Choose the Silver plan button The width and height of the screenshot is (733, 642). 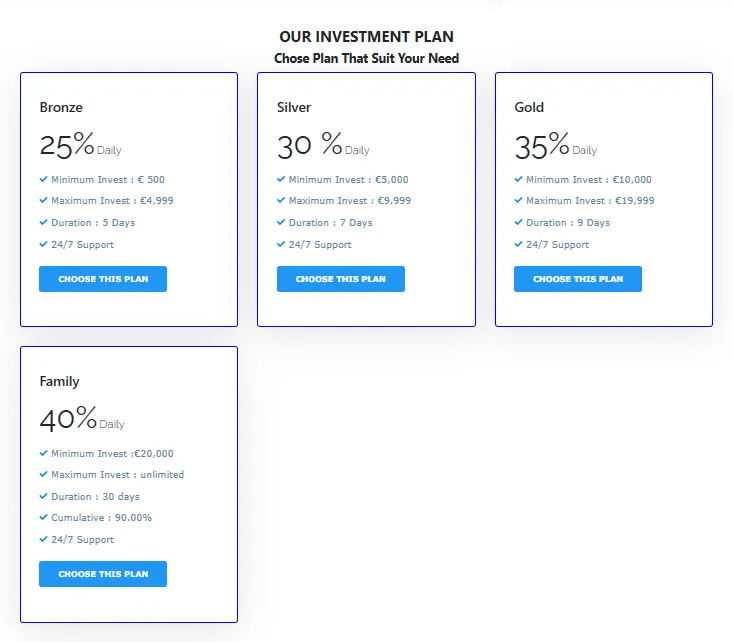[x=341, y=279]
